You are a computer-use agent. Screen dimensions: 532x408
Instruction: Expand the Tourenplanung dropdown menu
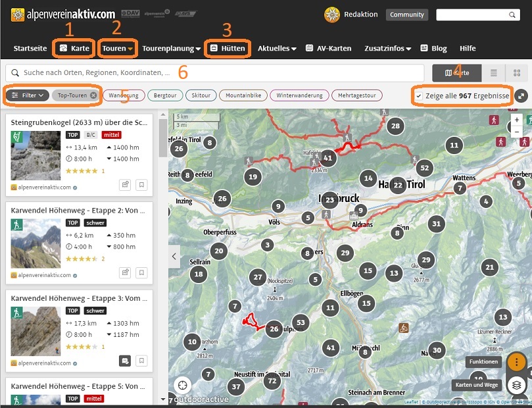[172, 48]
